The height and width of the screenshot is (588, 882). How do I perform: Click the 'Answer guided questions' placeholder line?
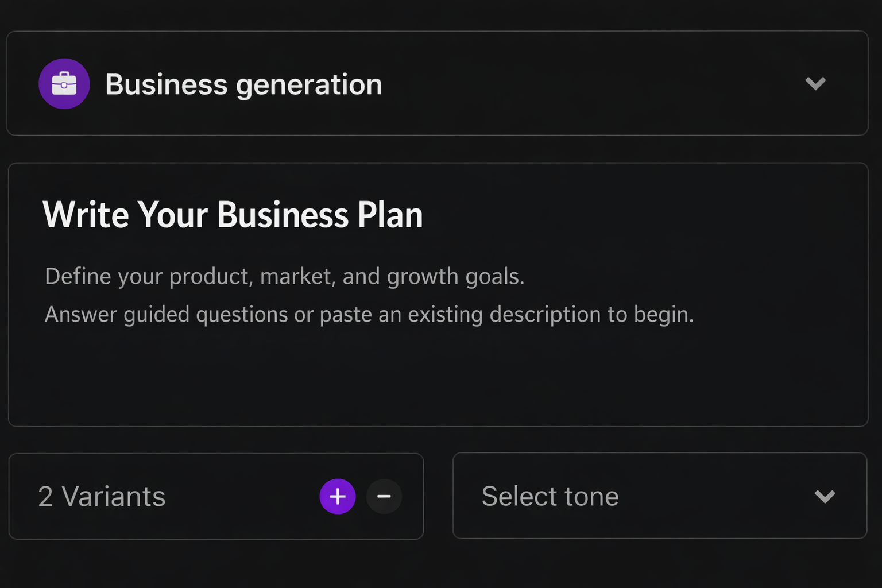369,314
